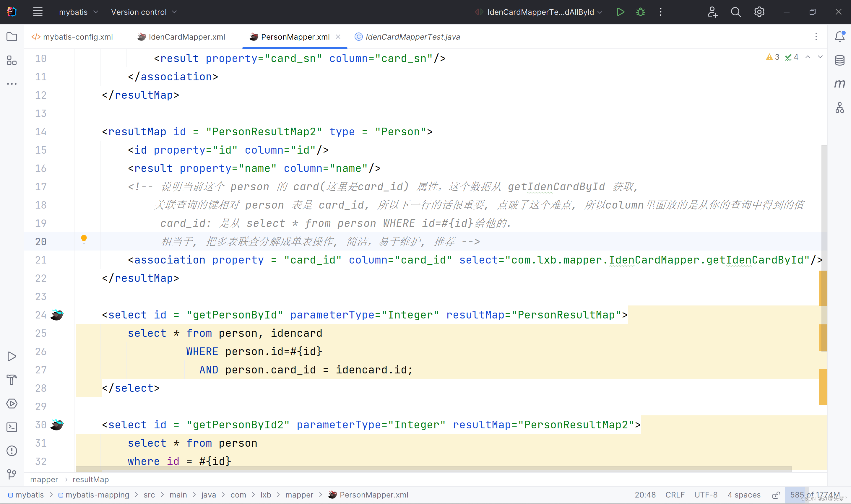Viewport: 851px width, 504px height.
Task: Open more actions next to debug button
Action: [660, 12]
